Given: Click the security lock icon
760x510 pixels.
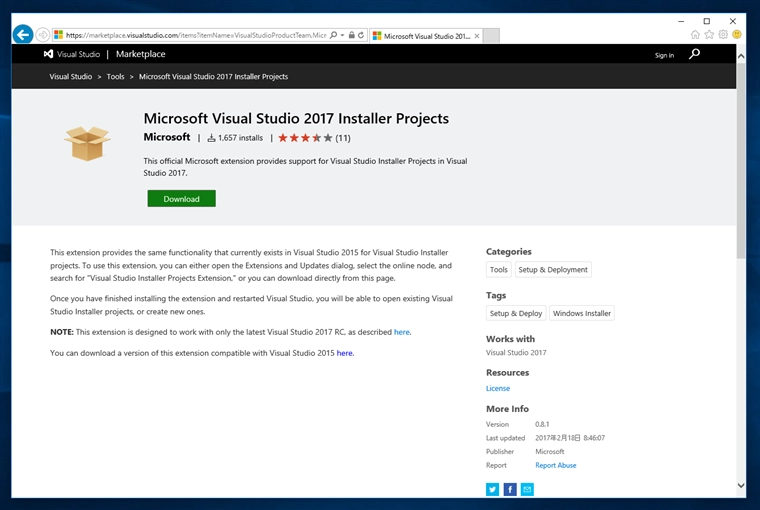Looking at the screenshot, I should [352, 35].
